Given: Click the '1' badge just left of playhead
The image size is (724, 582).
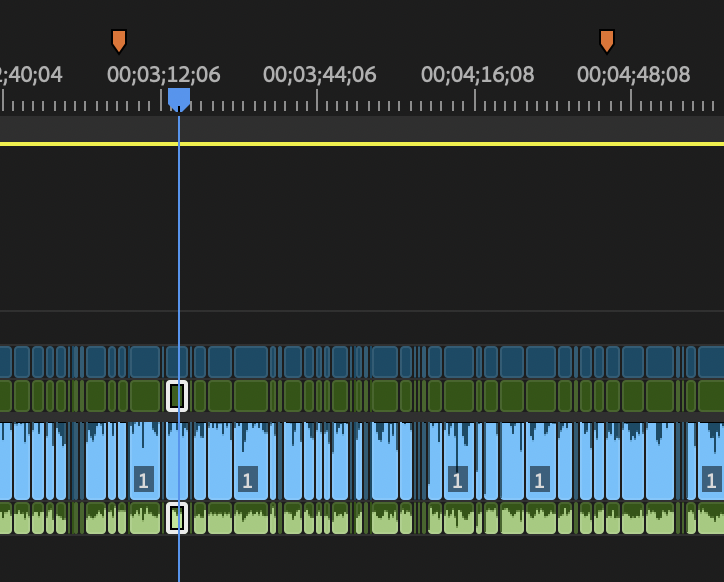Looking at the screenshot, I should [x=144, y=479].
